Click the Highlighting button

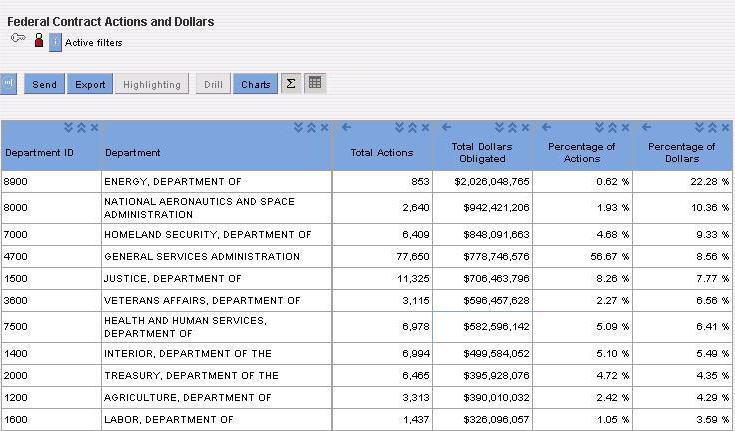(x=152, y=84)
